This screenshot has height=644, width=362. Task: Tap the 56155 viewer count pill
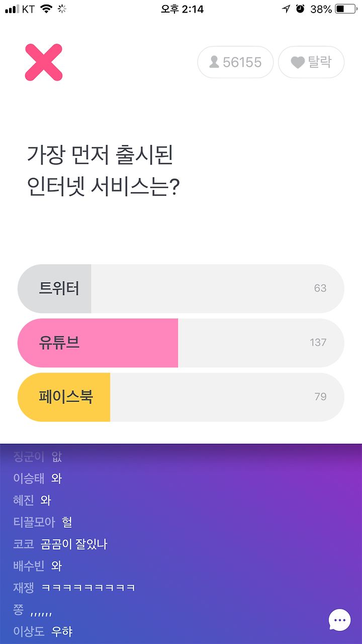pyautogui.click(x=235, y=62)
